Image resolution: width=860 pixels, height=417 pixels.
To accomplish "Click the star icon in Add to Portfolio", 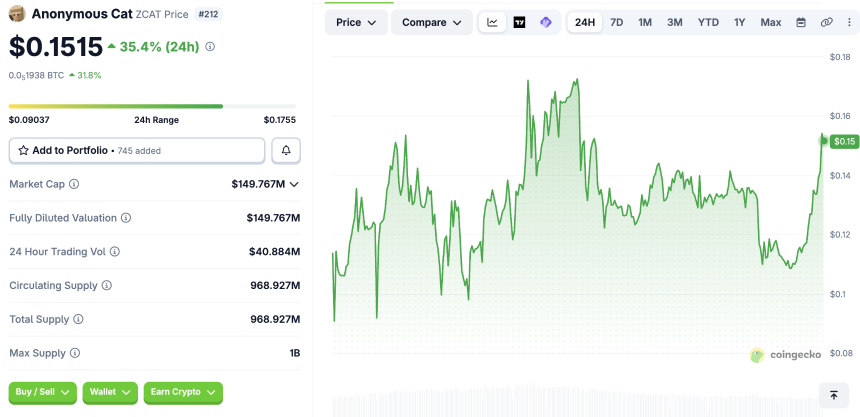I will (24, 150).
